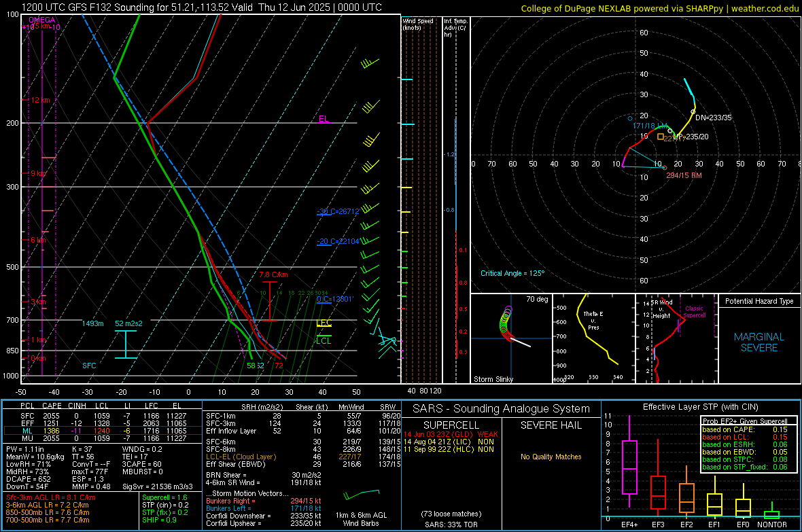Click the Wind Speed (knots) panel header

(x=418, y=24)
